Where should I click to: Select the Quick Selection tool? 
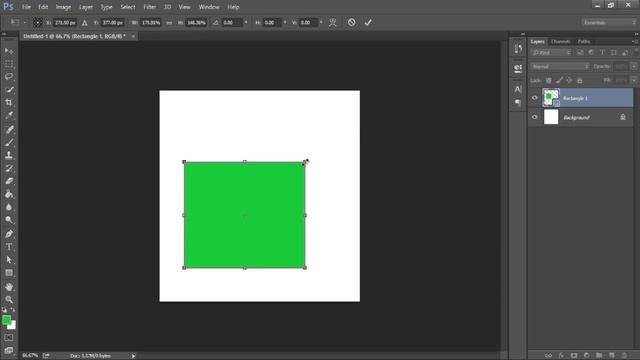click(9, 90)
